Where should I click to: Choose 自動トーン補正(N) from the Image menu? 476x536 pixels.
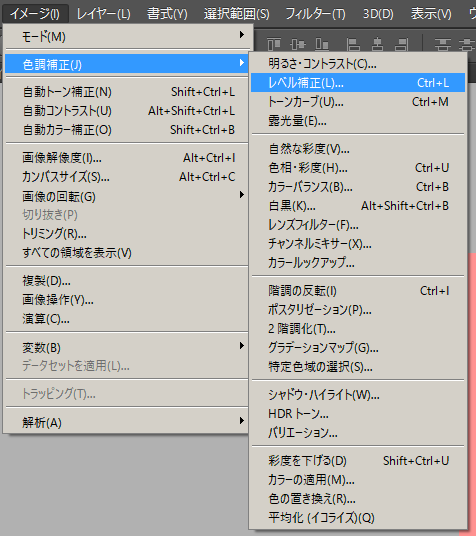(x=127, y=92)
